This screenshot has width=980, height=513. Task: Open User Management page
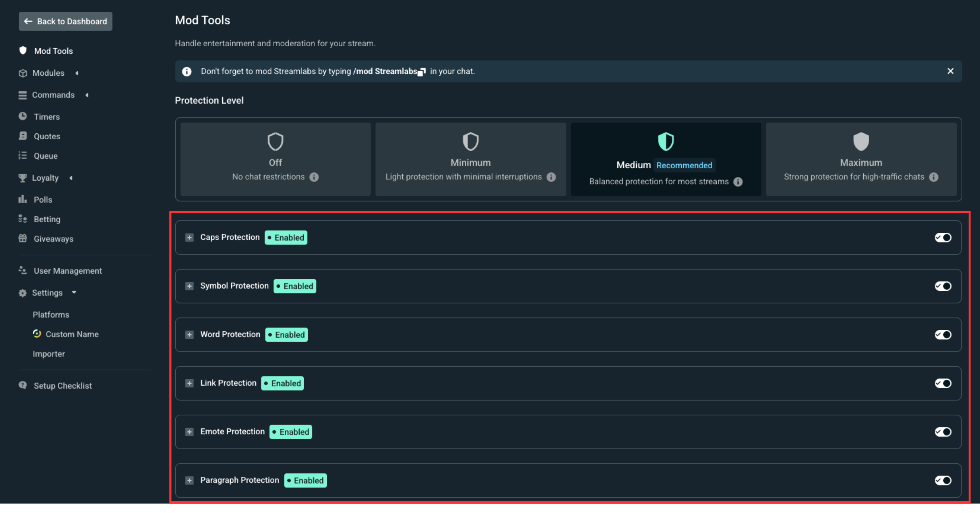pos(68,271)
